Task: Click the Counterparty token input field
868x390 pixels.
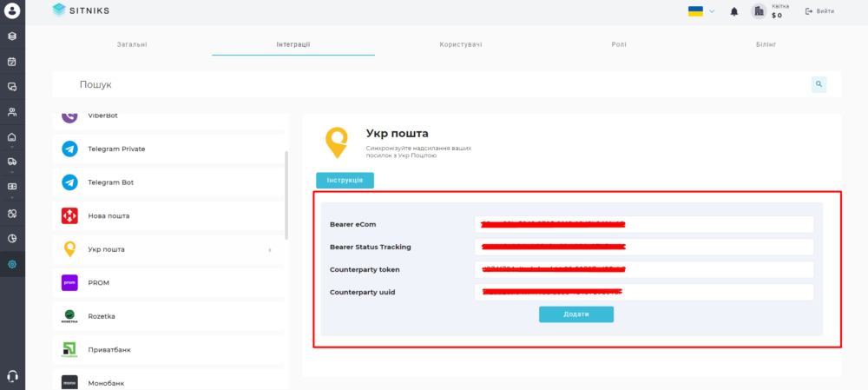Action: click(x=644, y=270)
